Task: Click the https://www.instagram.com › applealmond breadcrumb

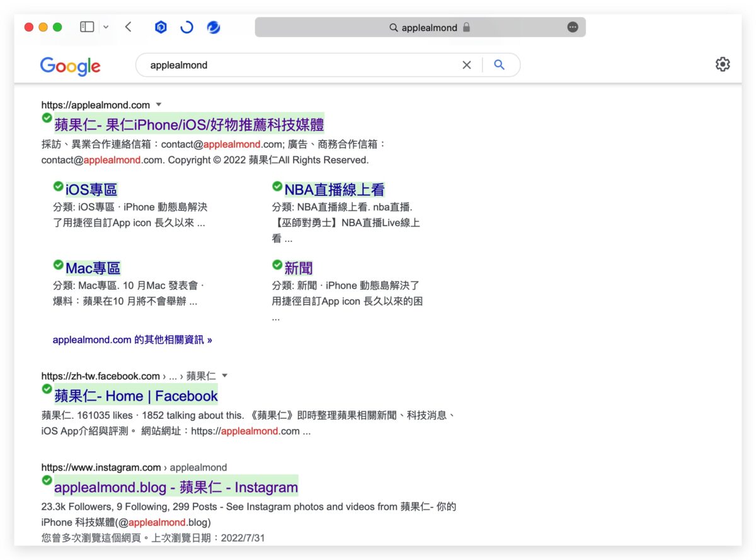Action: pyautogui.click(x=134, y=467)
